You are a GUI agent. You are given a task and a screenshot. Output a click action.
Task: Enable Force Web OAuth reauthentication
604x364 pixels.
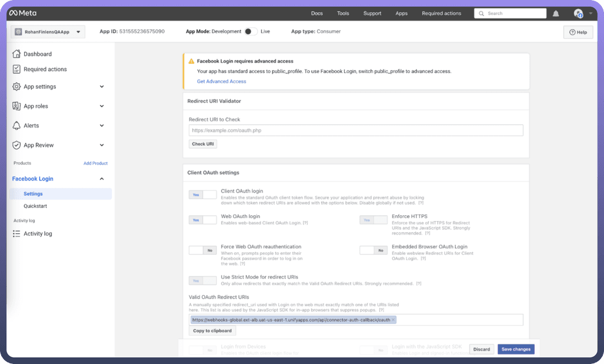pyautogui.click(x=202, y=250)
